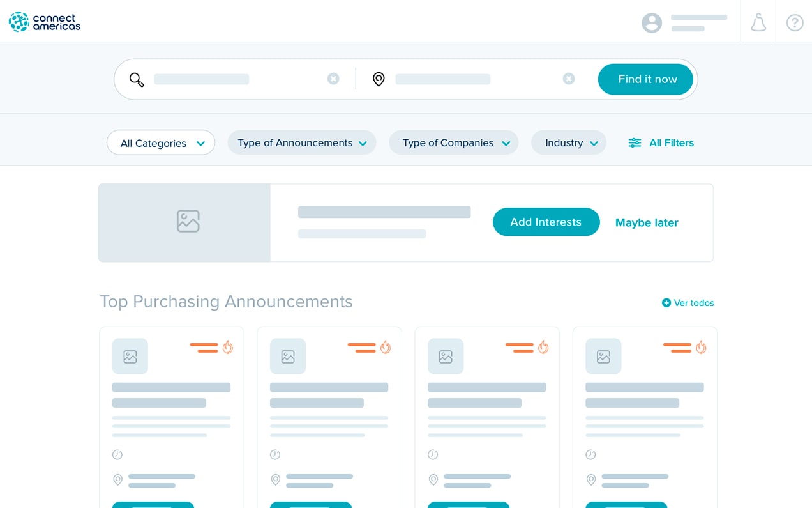Expand the Industry filter dropdown
812x508 pixels.
click(x=569, y=143)
